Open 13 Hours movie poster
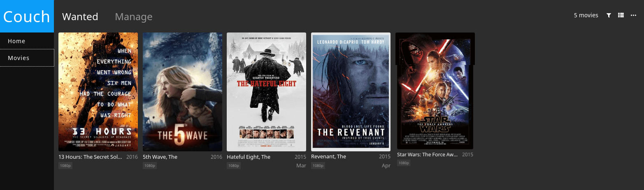Screen dimensions: 644x190 click(98, 92)
